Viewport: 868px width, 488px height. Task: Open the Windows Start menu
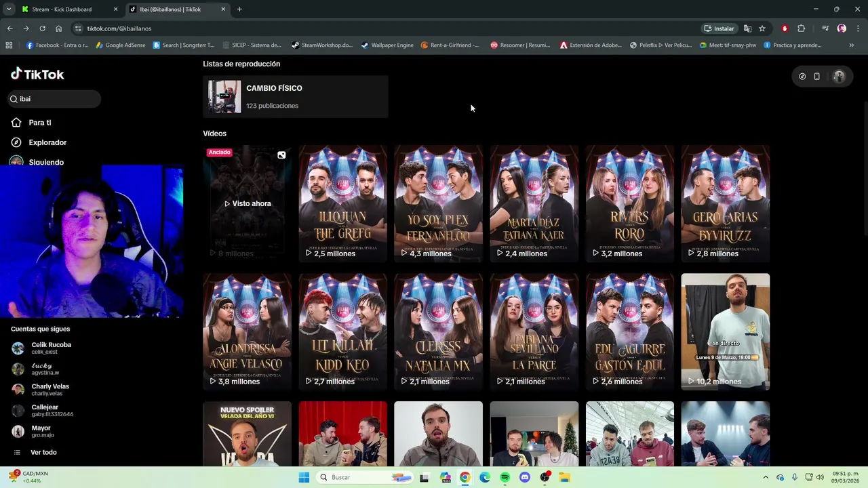tap(304, 477)
